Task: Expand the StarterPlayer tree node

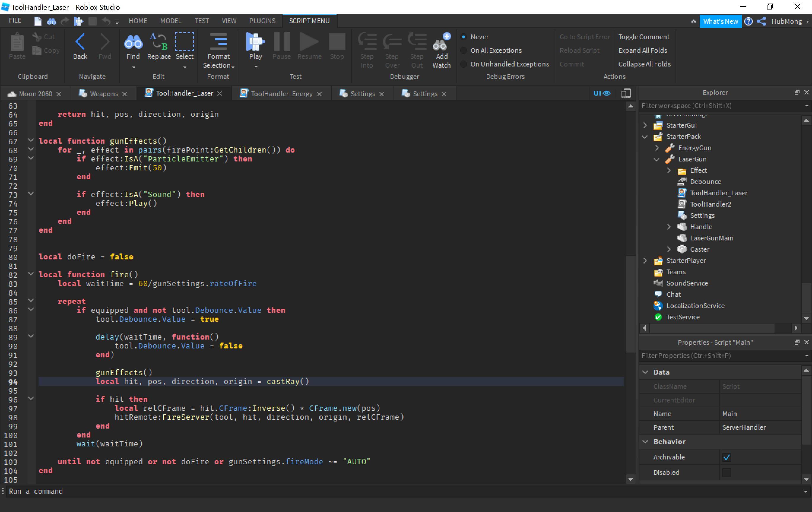Action: 645,261
